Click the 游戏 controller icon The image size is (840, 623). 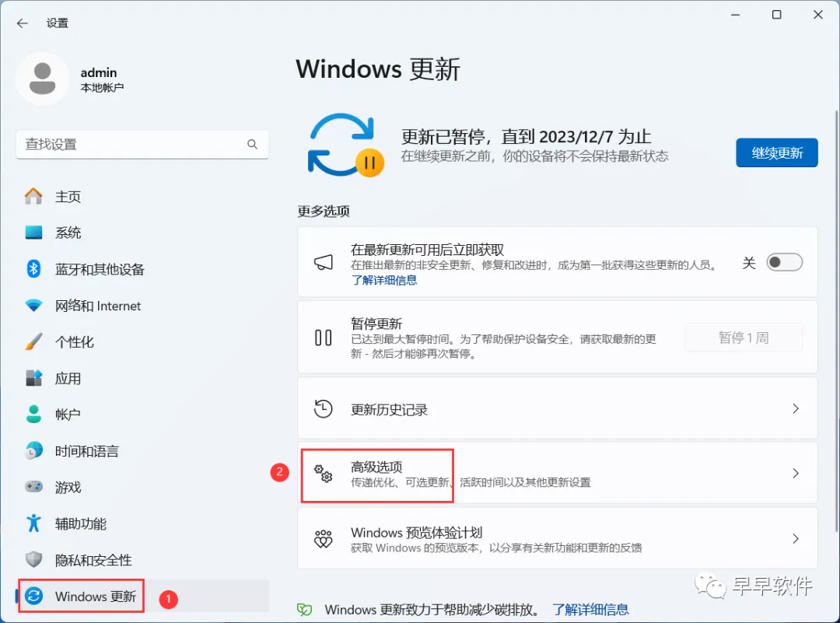pyautogui.click(x=33, y=487)
